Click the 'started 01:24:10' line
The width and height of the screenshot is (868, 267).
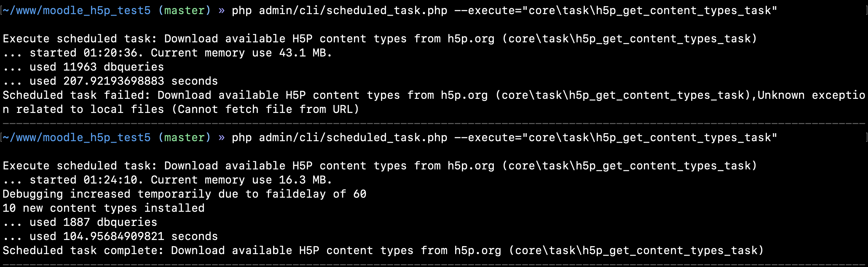pos(167,180)
